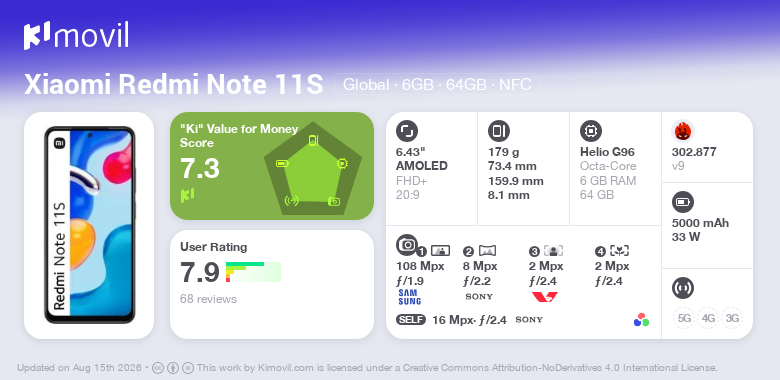Viewport: 780px width, 380px height.
Task: Click the screen size icon
Action: click(406, 131)
